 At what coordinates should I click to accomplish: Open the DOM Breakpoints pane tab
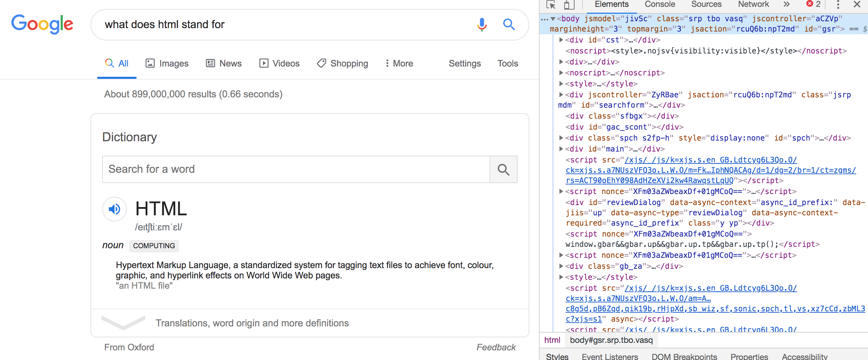(x=684, y=356)
